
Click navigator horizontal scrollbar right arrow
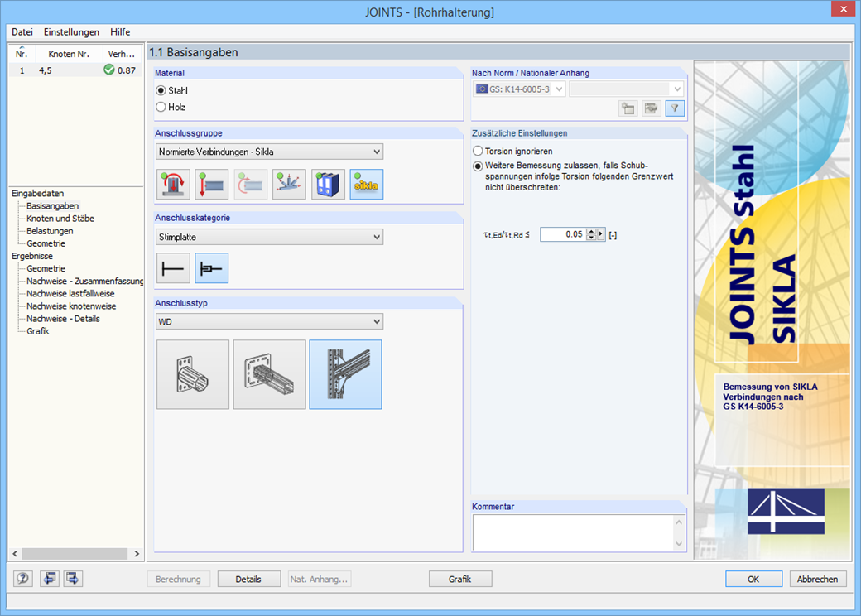click(137, 553)
